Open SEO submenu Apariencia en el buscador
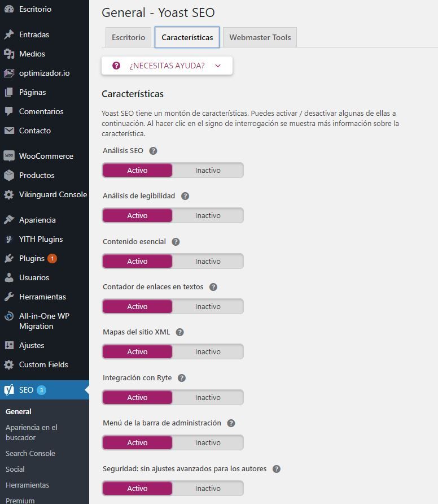 [x=32, y=432]
